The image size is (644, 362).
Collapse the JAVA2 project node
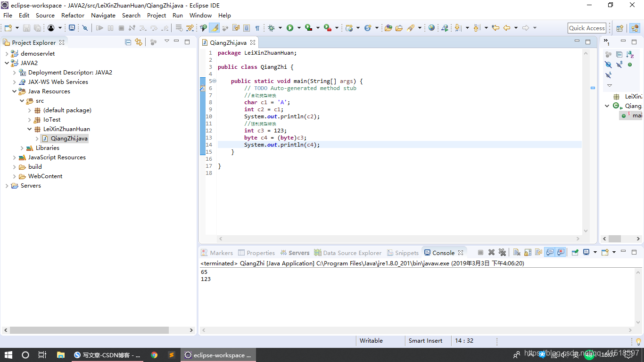click(x=7, y=63)
